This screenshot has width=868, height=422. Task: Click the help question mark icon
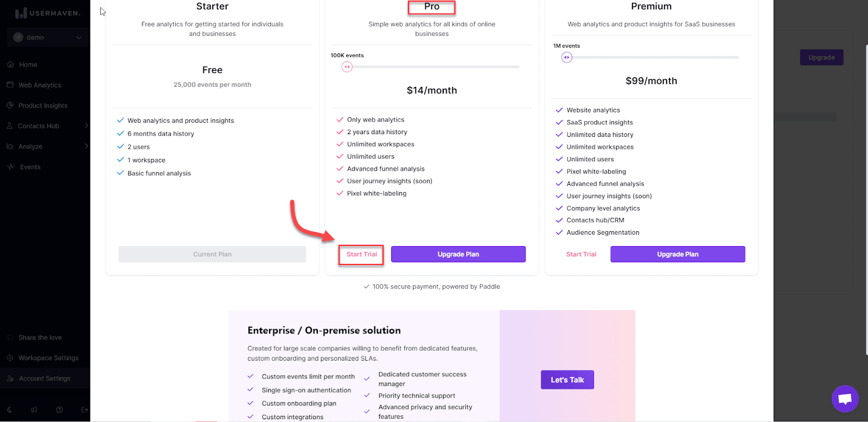(x=60, y=410)
